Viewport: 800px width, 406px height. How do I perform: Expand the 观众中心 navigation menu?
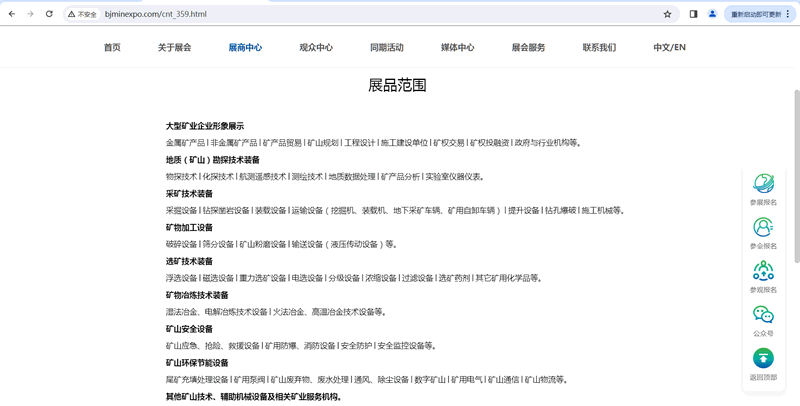coord(316,47)
